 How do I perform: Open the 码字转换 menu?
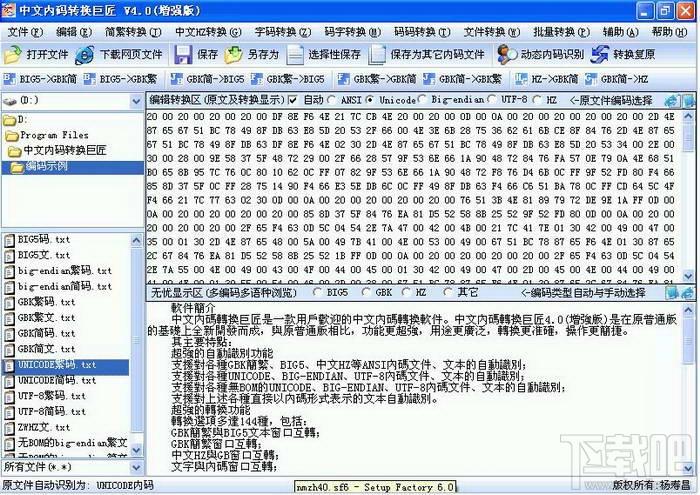click(353, 32)
